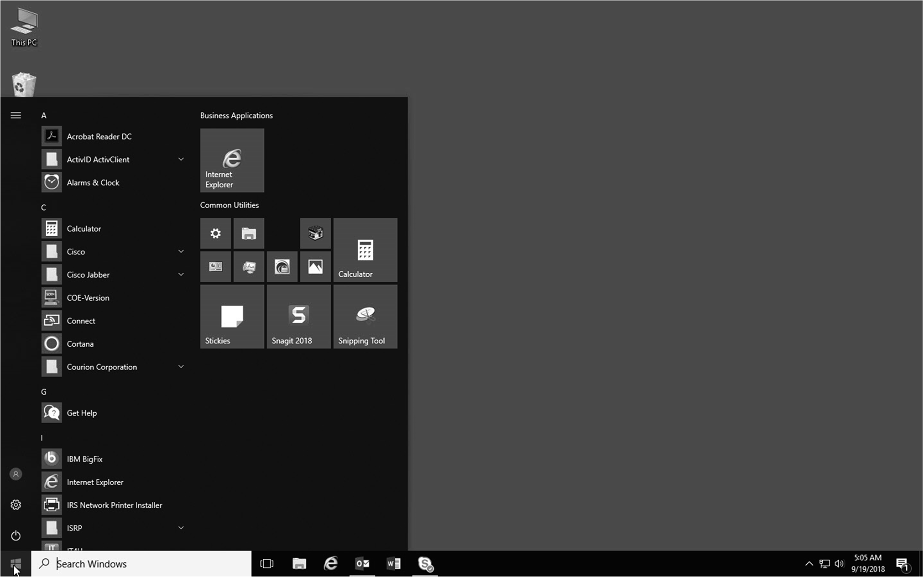Select IRS Network Printer Installer

[x=114, y=505]
